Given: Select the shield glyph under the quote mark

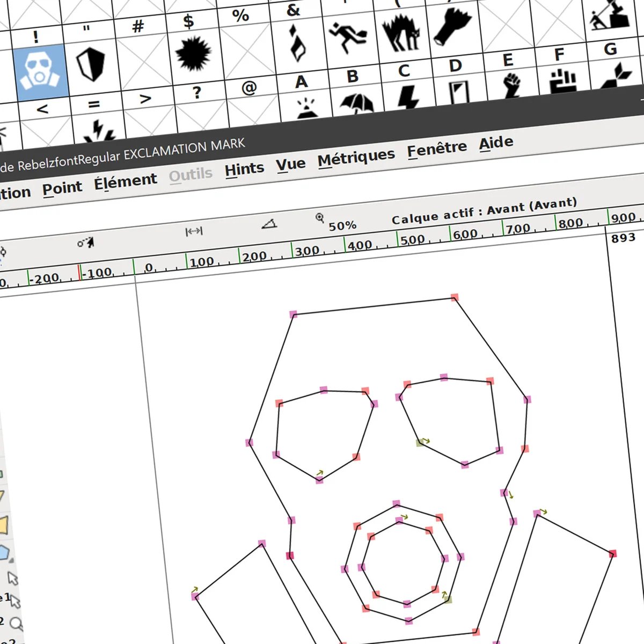Looking at the screenshot, I should [x=91, y=64].
